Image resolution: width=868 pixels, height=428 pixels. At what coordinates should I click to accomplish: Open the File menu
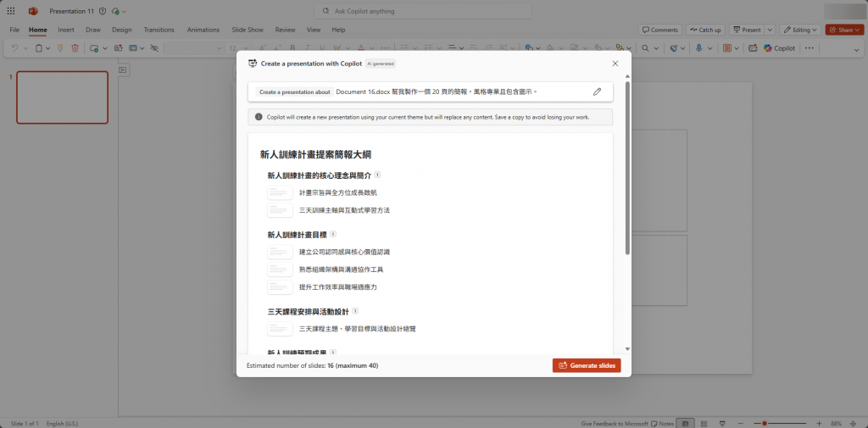click(15, 30)
